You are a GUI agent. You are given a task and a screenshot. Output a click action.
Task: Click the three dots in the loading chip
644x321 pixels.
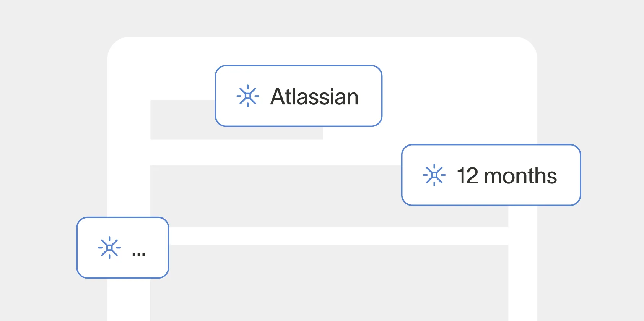138,255
